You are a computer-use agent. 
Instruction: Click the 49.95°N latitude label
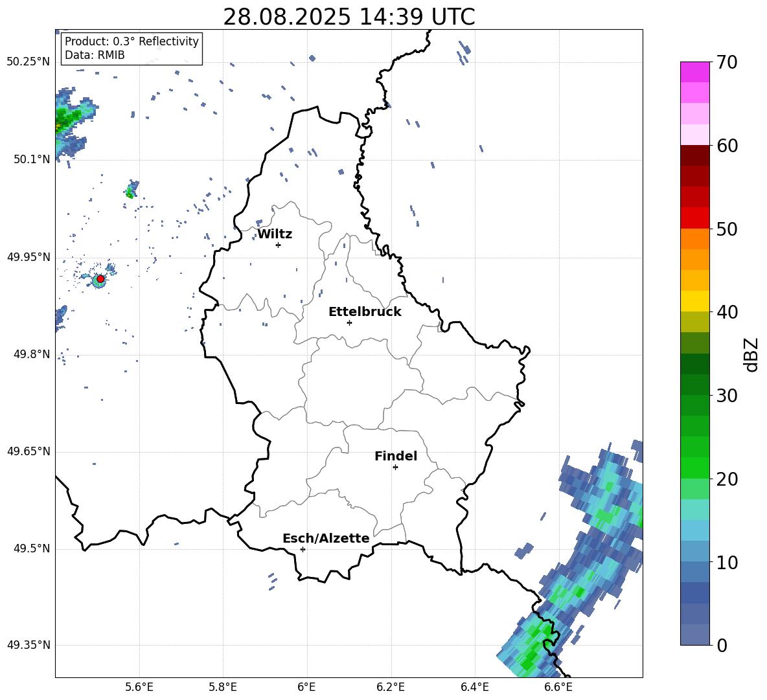(28, 257)
